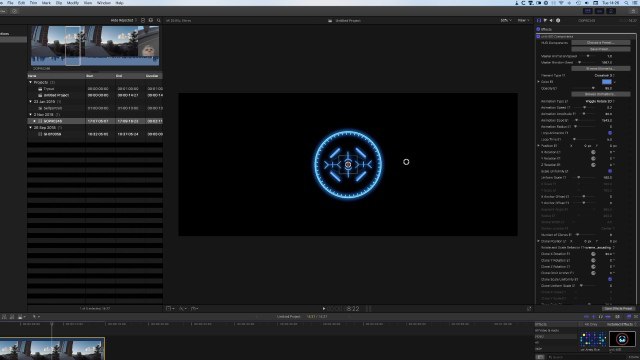The width and height of the screenshot is (640, 360).
Task: Adjust the Uniform Scale slider
Action: click(579, 178)
